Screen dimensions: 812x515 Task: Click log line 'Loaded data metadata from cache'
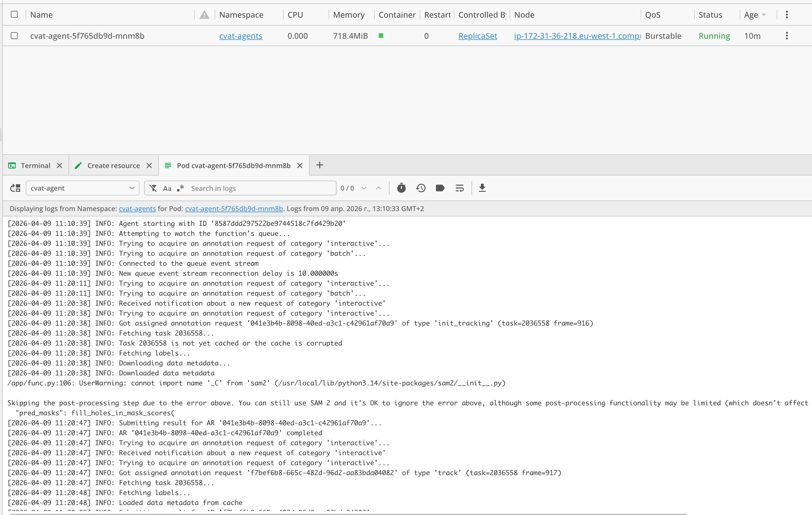pyautogui.click(x=125, y=503)
